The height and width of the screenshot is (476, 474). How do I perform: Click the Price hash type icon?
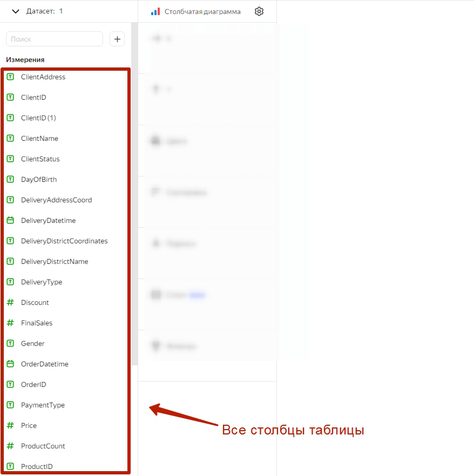click(x=10, y=425)
